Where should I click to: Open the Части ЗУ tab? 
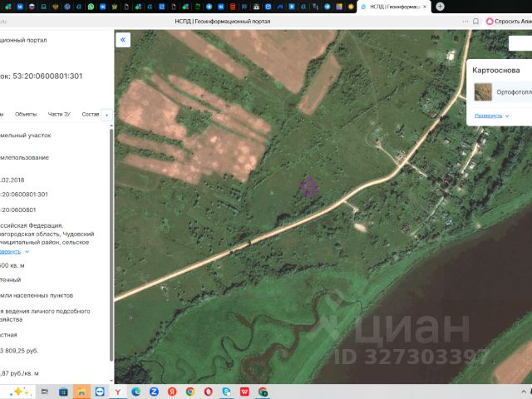(59, 115)
